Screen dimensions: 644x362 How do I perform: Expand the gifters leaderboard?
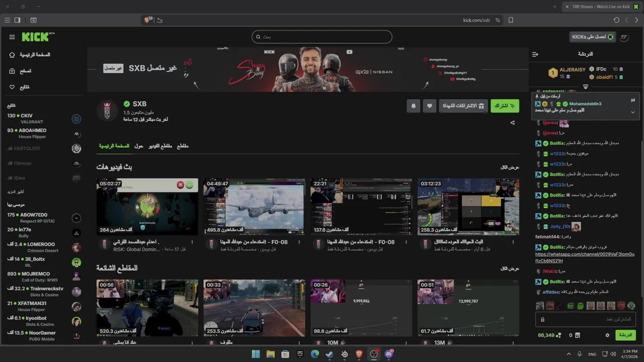[x=585, y=87]
